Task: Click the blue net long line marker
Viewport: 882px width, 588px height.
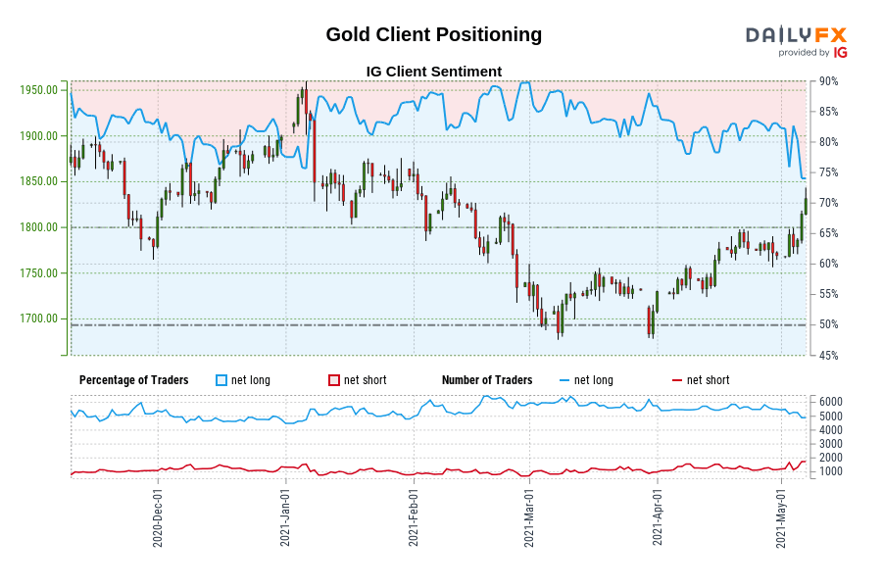Action: click(564, 381)
